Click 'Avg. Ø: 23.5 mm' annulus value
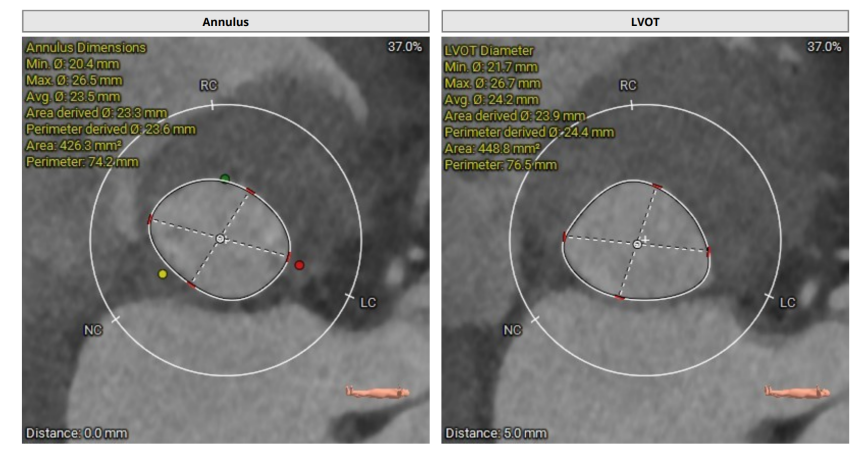Viewport: 866px width, 462px height. click(x=73, y=97)
